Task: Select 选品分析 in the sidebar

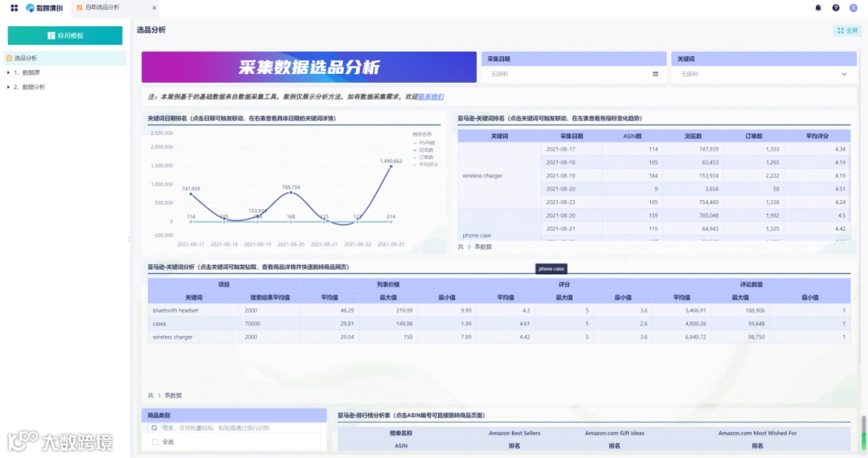Action: (x=65, y=58)
